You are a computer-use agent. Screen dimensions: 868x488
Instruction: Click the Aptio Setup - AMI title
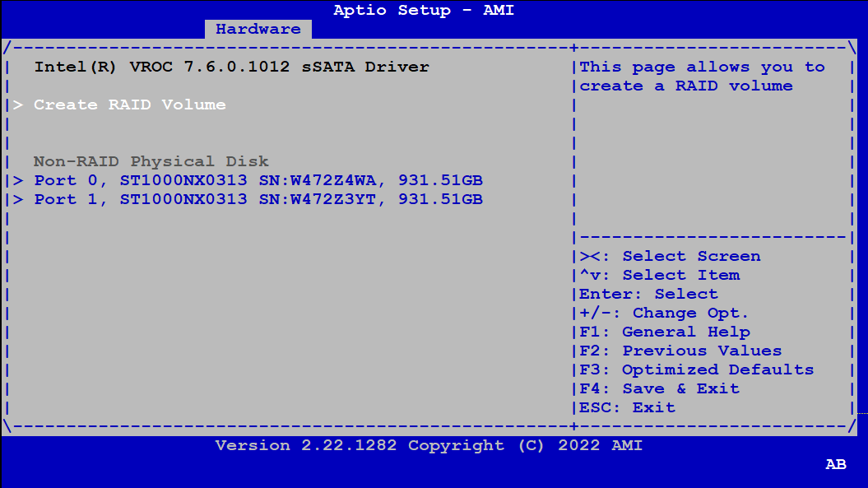point(424,10)
